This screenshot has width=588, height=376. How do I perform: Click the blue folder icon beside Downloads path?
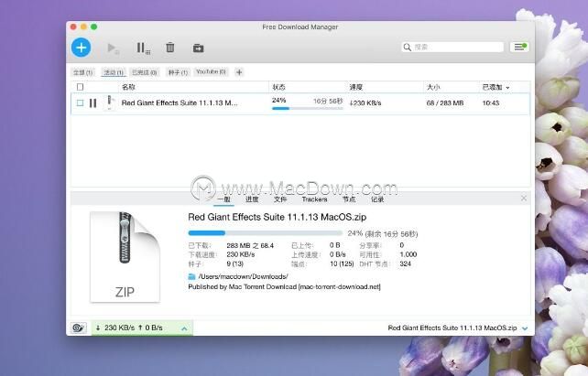click(x=191, y=277)
